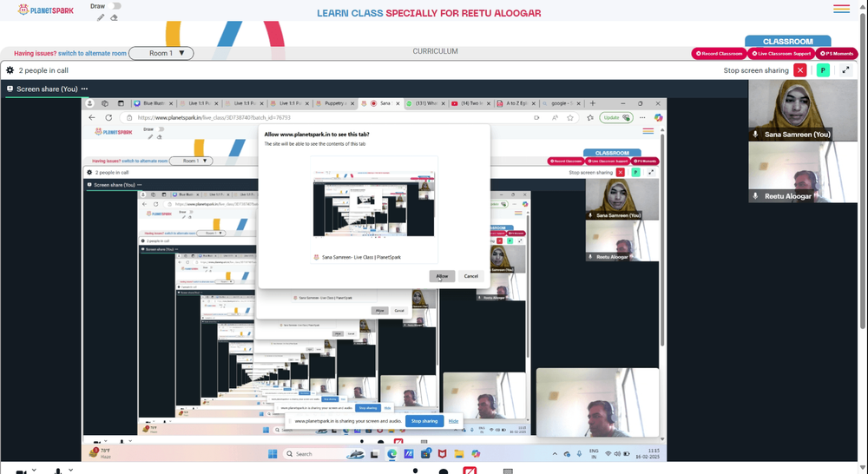Open Microsoft Edge from shared taskbar
This screenshot has width=868, height=474.
pos(392,454)
